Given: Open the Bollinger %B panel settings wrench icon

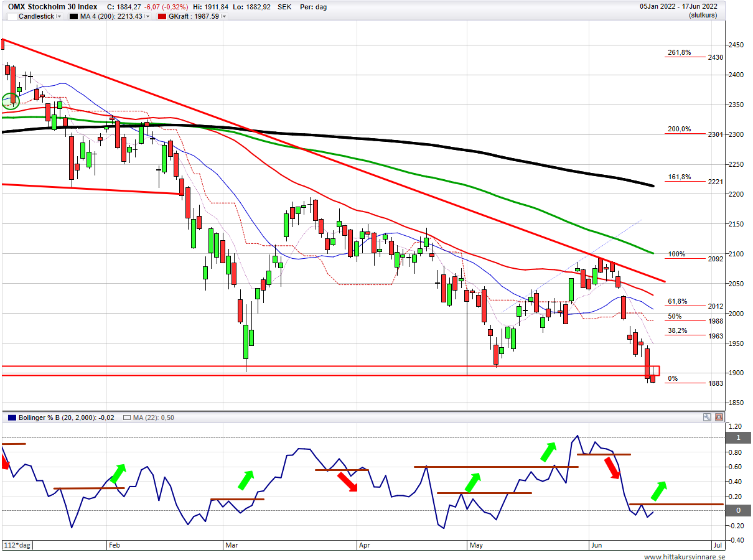Looking at the screenshot, I should click(x=708, y=417).
